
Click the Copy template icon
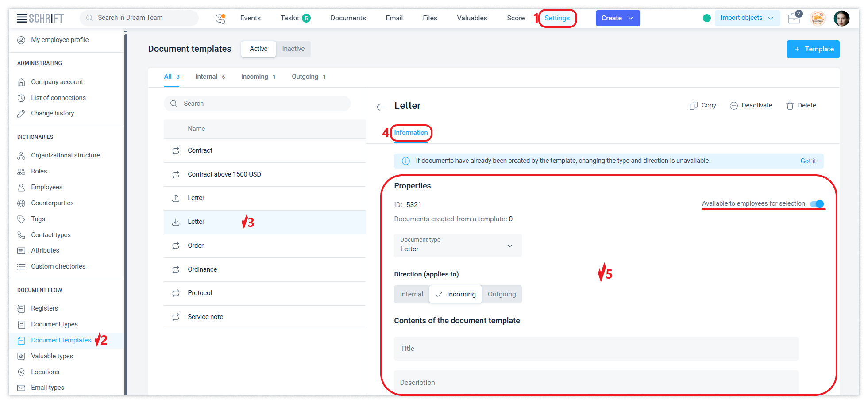coord(693,106)
